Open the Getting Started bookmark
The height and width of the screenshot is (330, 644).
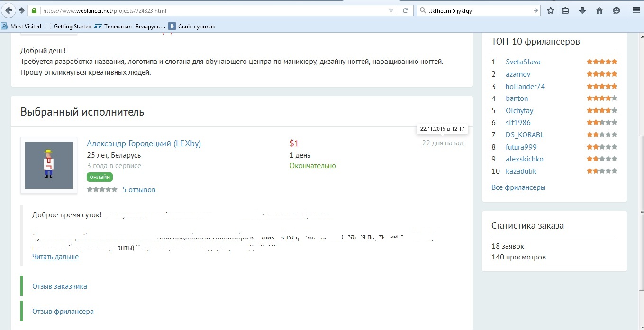[x=68, y=27]
